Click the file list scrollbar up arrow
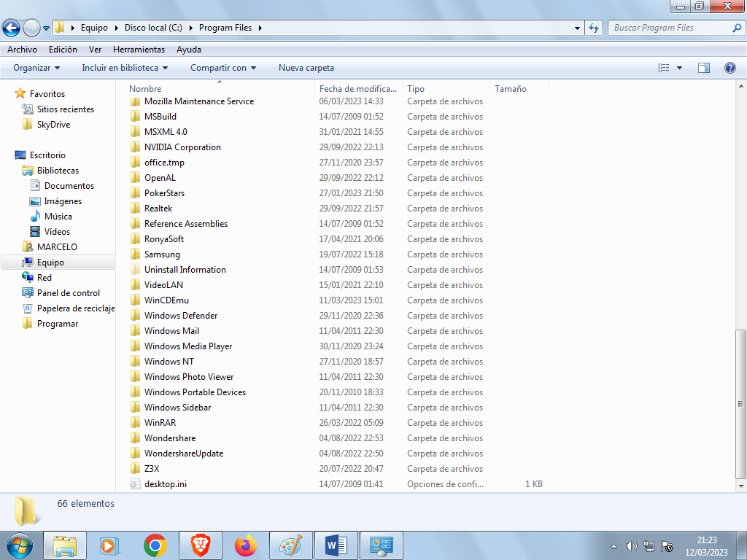The height and width of the screenshot is (560, 747). coord(741,86)
